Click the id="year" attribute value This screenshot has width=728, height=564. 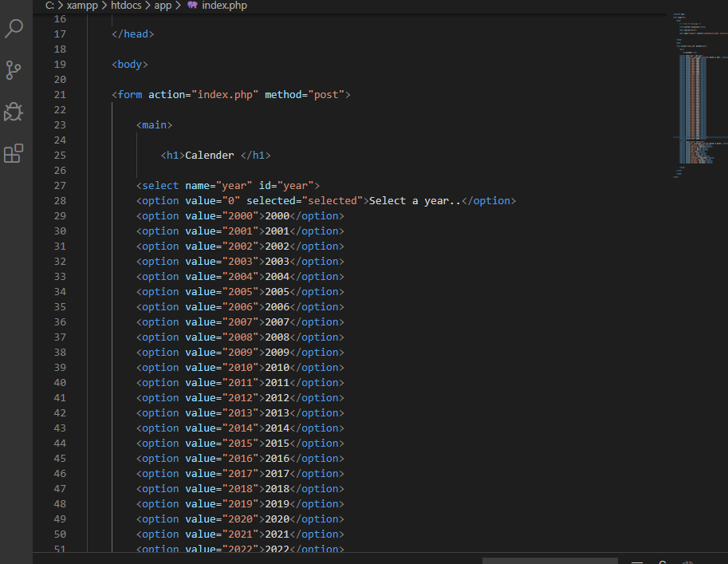tap(295, 186)
